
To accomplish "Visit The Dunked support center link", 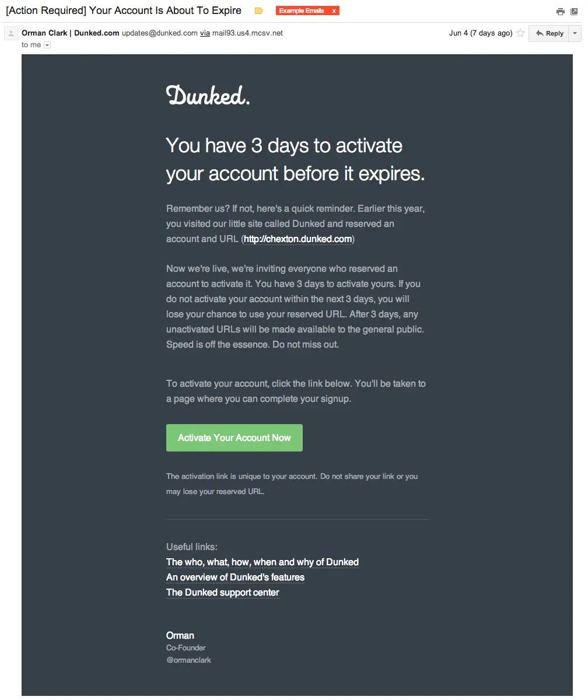I will tap(223, 592).
